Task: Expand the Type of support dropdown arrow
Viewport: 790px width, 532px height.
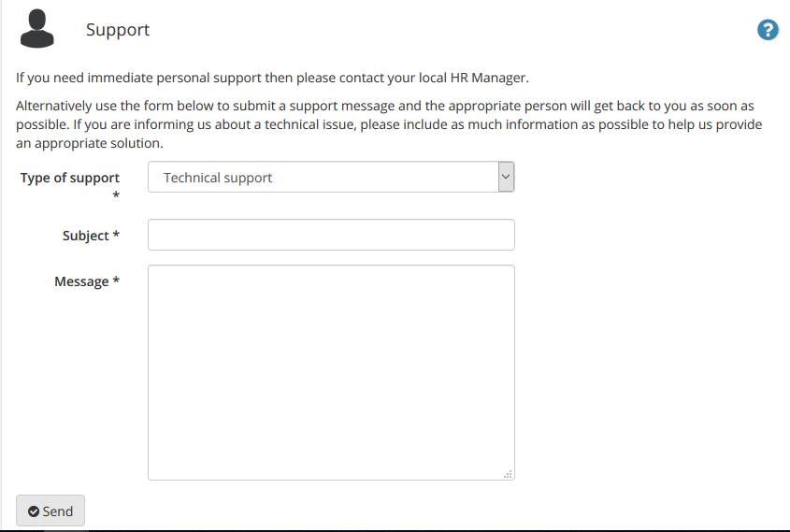Action: 506,177
